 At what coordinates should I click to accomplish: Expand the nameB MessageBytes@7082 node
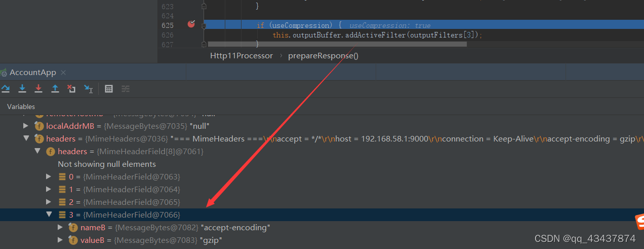(x=60, y=227)
